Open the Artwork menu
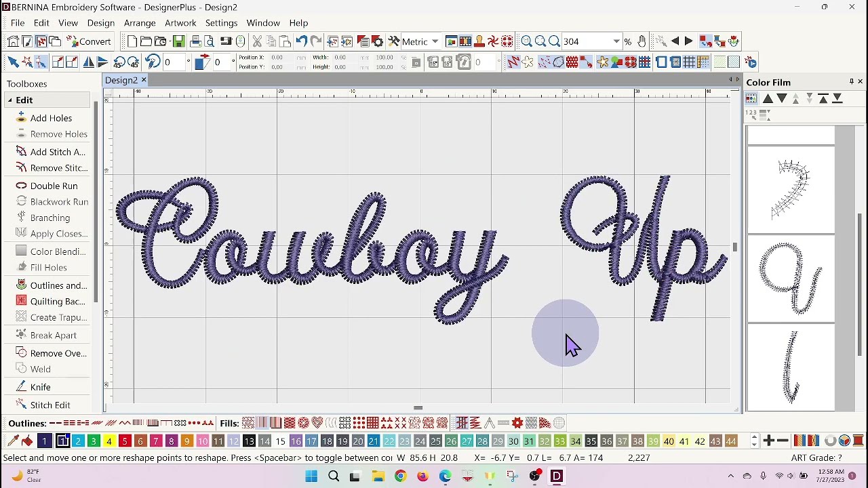Viewport: 868px width, 488px height. pos(180,23)
